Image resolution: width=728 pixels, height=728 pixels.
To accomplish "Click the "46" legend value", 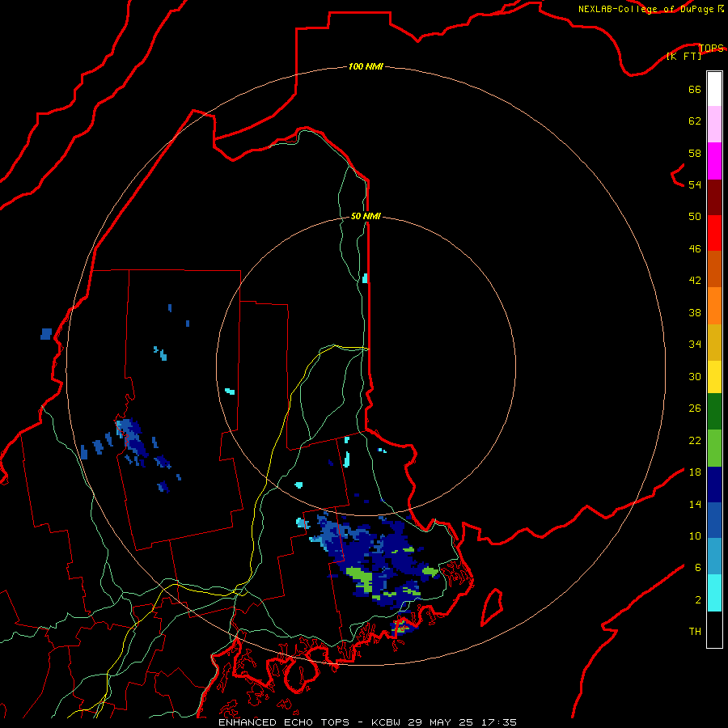I will (695, 249).
